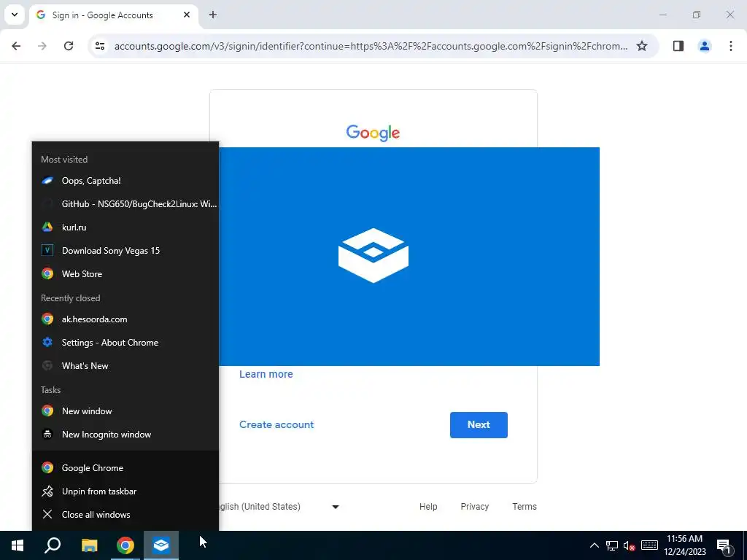The height and width of the screenshot is (560, 747).
Task: Expand the tab search dropdown arrow
Action: (x=15, y=15)
